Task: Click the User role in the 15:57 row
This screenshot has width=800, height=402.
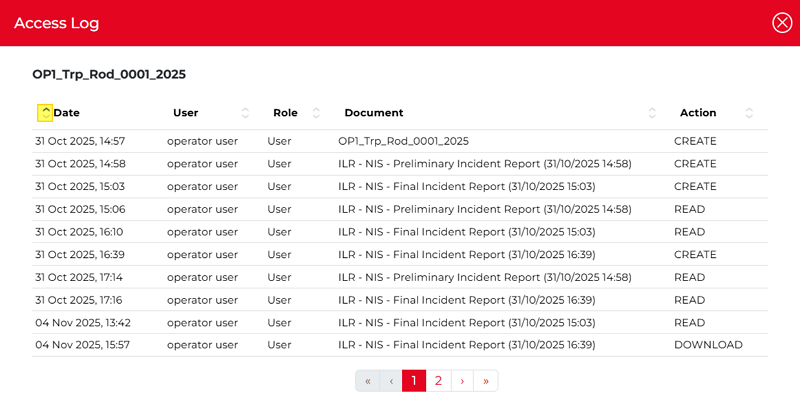Action: [279, 345]
